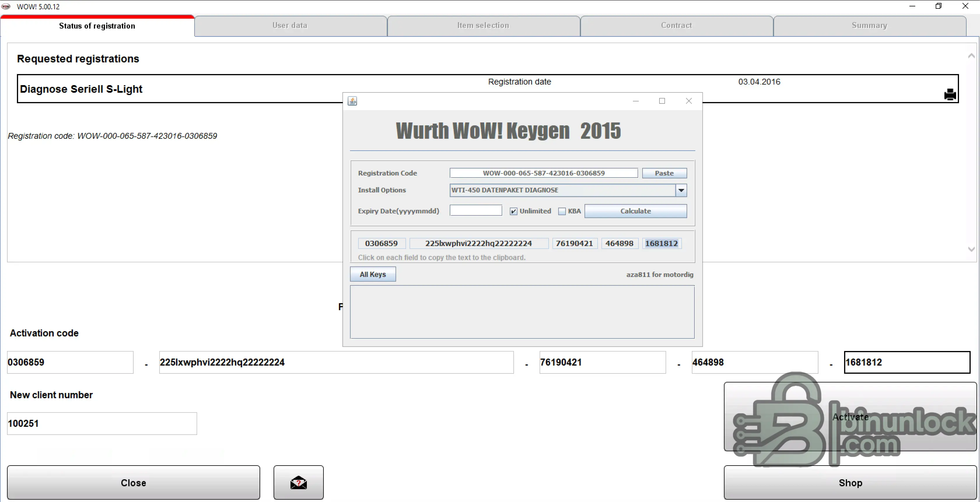Viewport: 980px width, 502px height.
Task: Click the WOW! app icon in the main title bar
Action: click(6, 6)
